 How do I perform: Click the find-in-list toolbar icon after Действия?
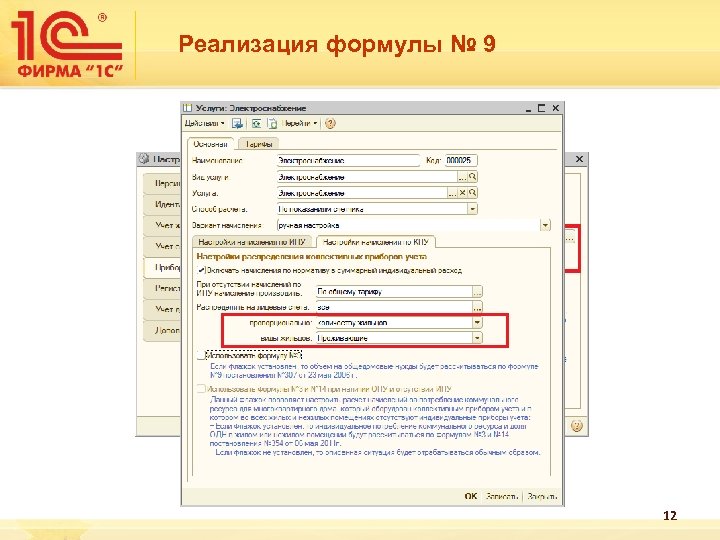click(x=237, y=124)
